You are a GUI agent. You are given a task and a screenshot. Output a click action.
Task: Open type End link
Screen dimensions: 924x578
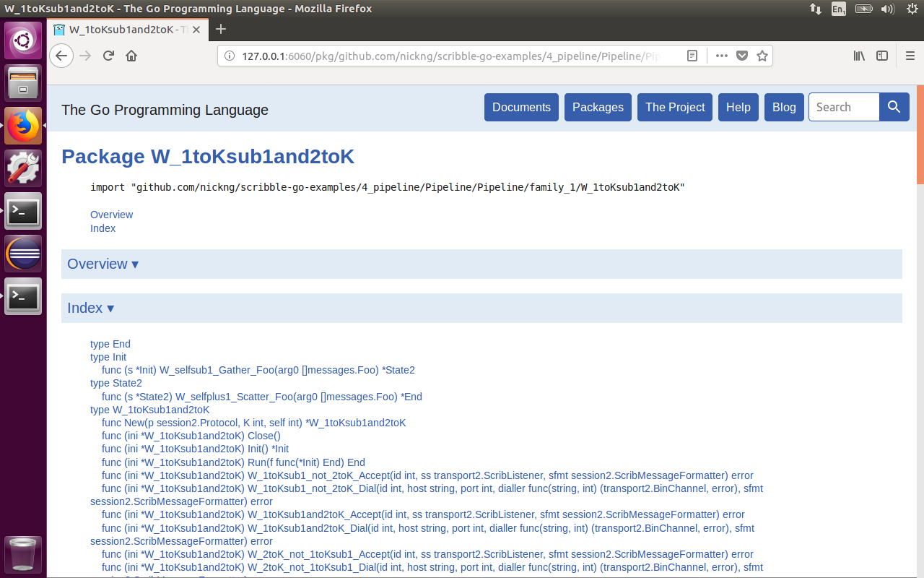pos(110,344)
